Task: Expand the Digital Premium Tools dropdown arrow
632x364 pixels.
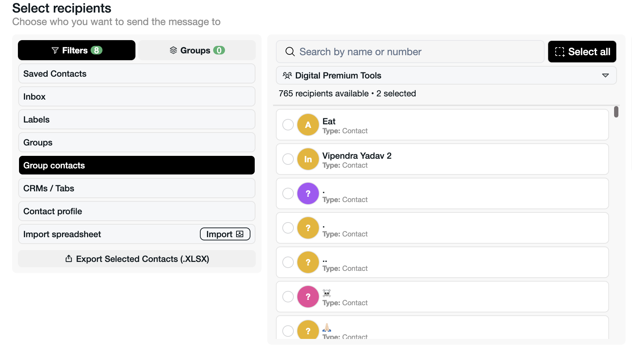Action: 605,76
